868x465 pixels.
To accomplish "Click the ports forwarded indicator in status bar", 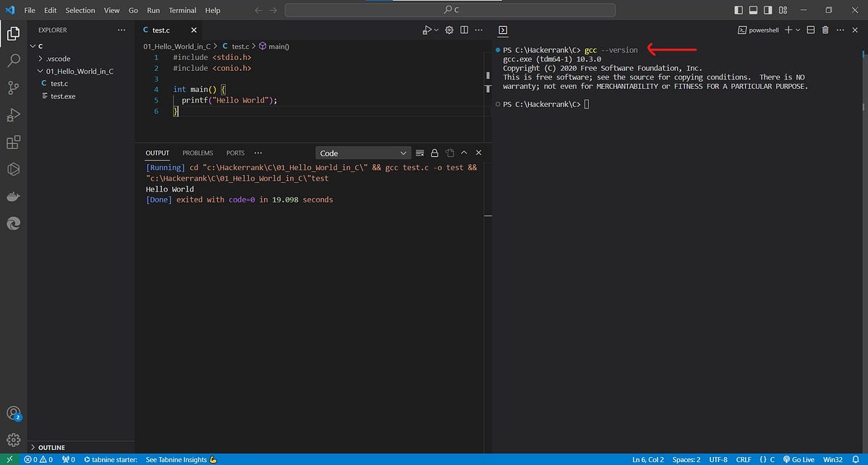I will 69,459.
